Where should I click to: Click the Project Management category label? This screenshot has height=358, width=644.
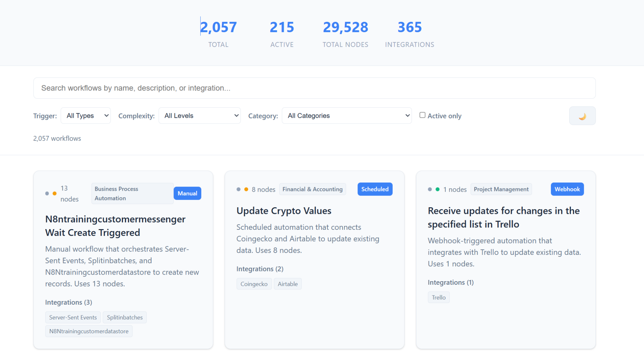point(501,189)
